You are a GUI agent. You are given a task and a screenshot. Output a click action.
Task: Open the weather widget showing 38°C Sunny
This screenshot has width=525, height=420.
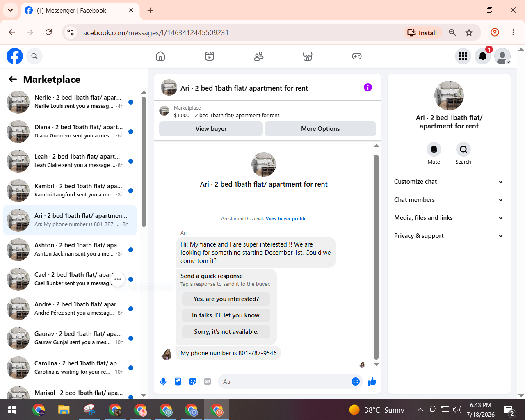point(377,410)
